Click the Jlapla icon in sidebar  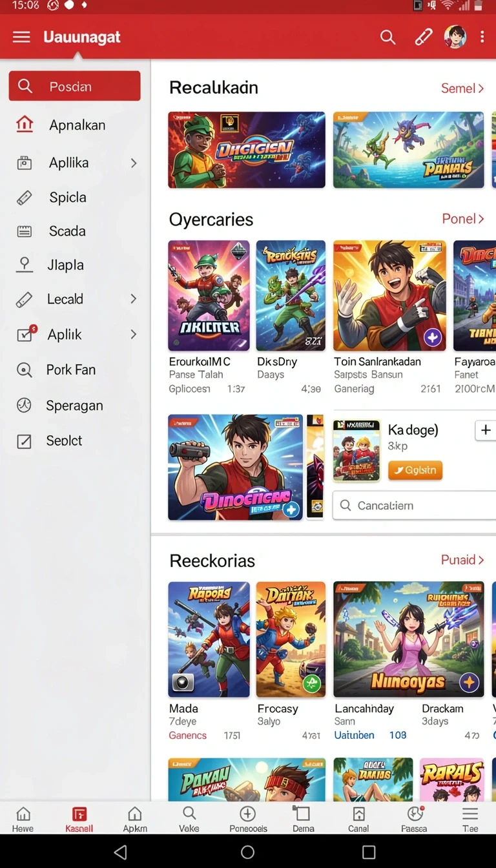25,265
